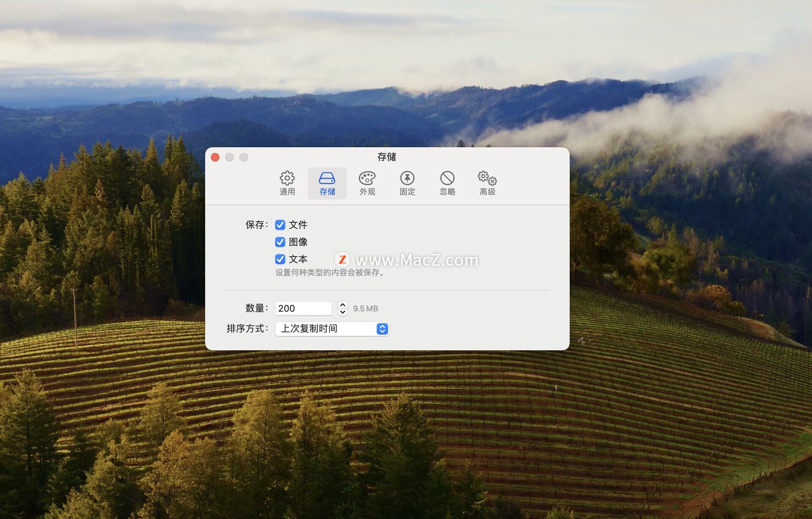Click the 数量: label
The height and width of the screenshot is (519, 812).
[x=257, y=308]
